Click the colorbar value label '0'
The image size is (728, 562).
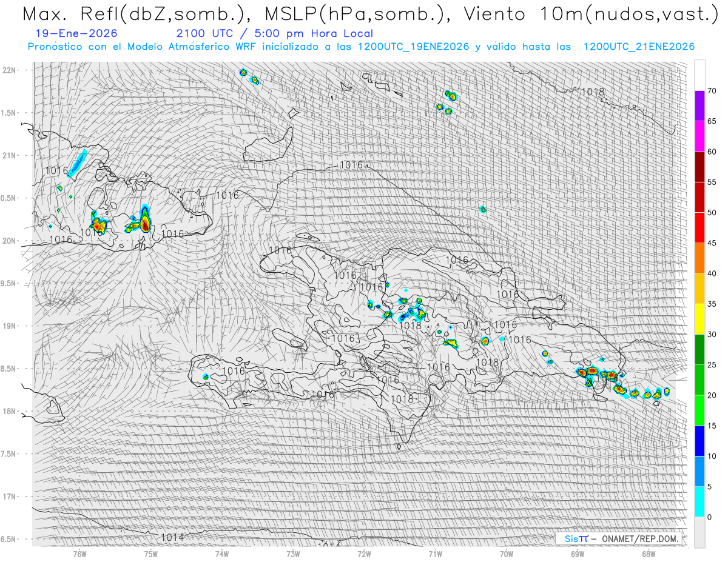coord(710,517)
